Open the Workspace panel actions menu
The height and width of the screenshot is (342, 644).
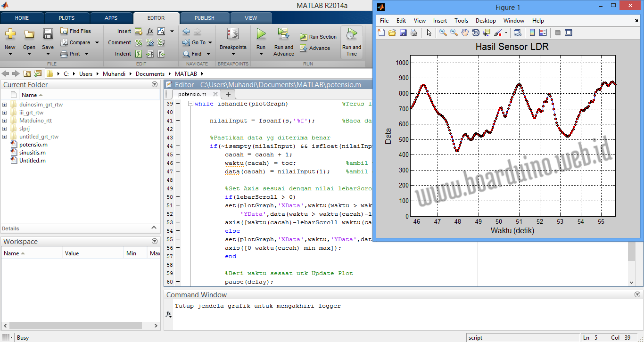tap(155, 241)
